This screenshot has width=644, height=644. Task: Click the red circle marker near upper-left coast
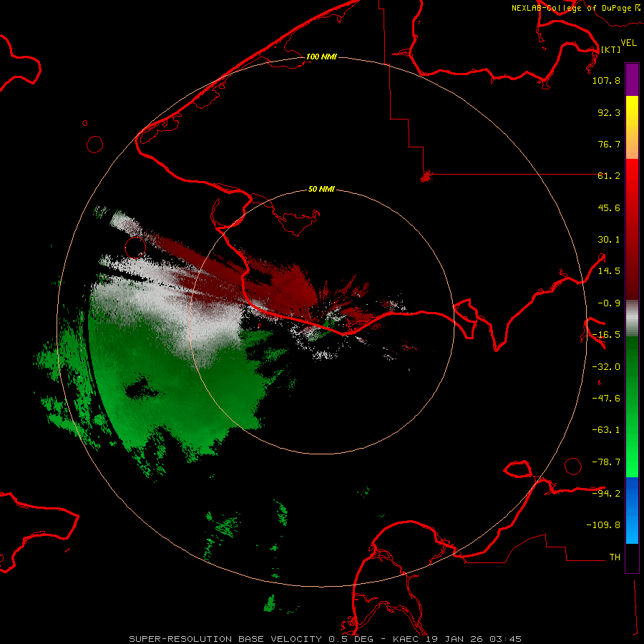95,145
